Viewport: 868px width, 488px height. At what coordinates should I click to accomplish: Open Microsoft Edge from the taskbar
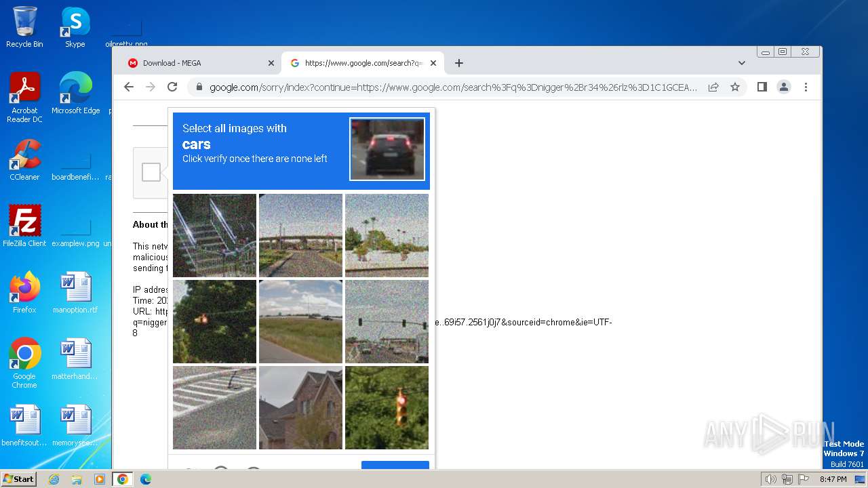tap(145, 479)
